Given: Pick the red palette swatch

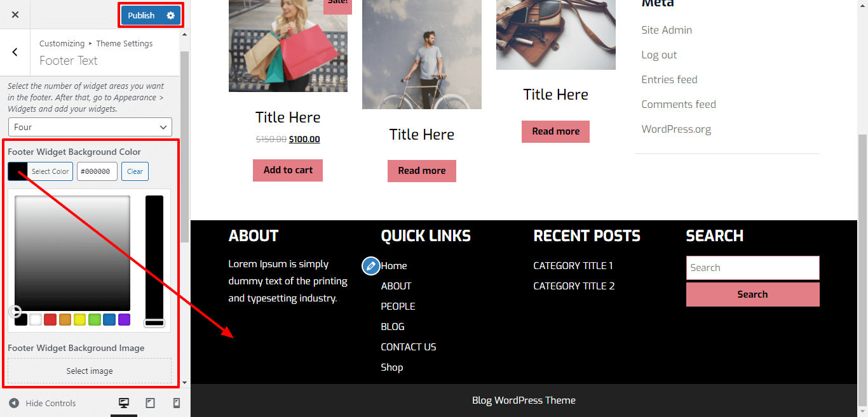Looking at the screenshot, I should (50, 320).
